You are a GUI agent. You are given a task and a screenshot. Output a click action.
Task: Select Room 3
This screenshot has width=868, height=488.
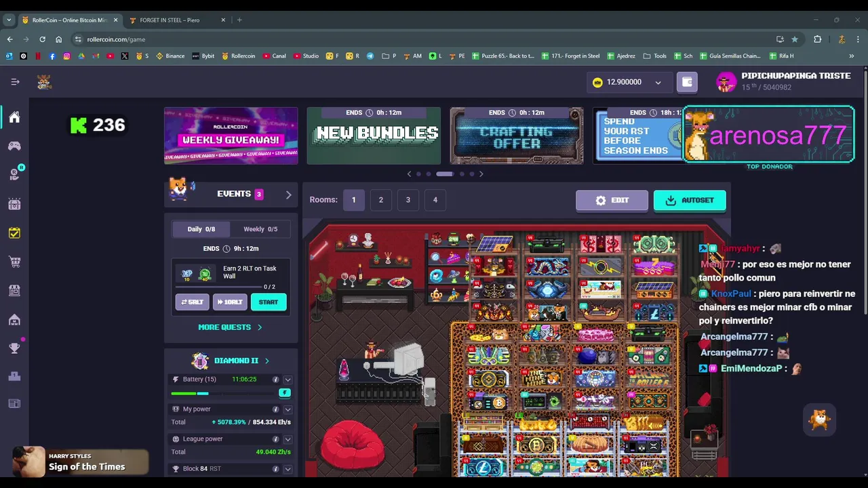click(408, 200)
